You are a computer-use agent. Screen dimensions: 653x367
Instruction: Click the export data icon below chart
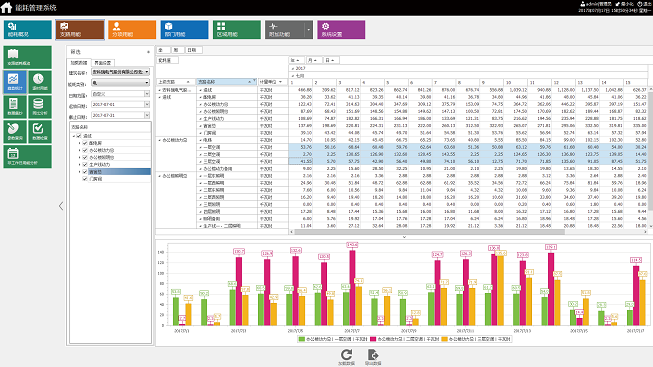[x=373, y=355]
